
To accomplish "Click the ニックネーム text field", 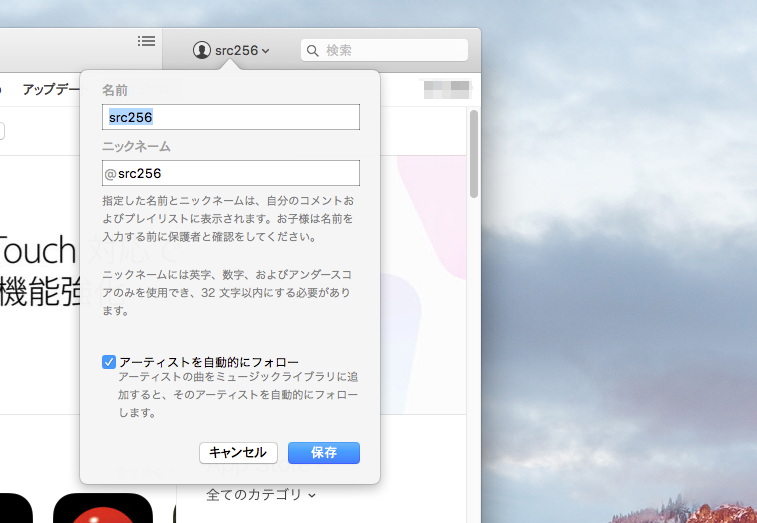I will coord(231,173).
